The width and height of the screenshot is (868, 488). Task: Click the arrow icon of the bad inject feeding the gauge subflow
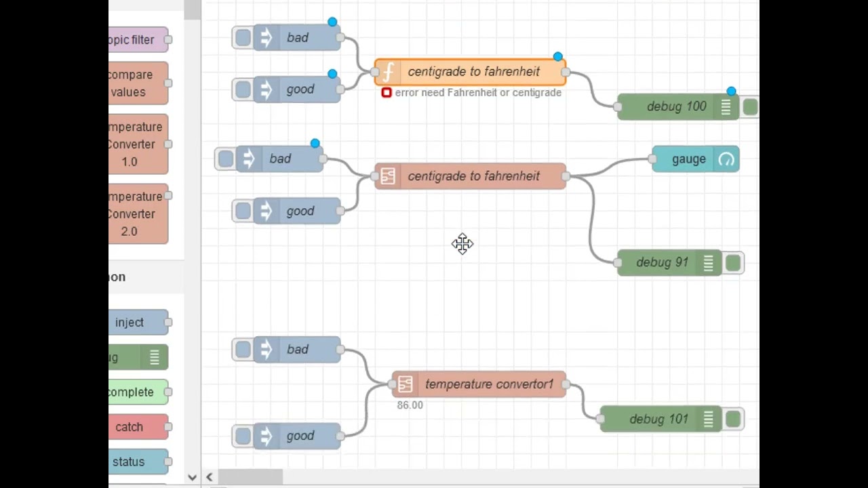pos(248,159)
